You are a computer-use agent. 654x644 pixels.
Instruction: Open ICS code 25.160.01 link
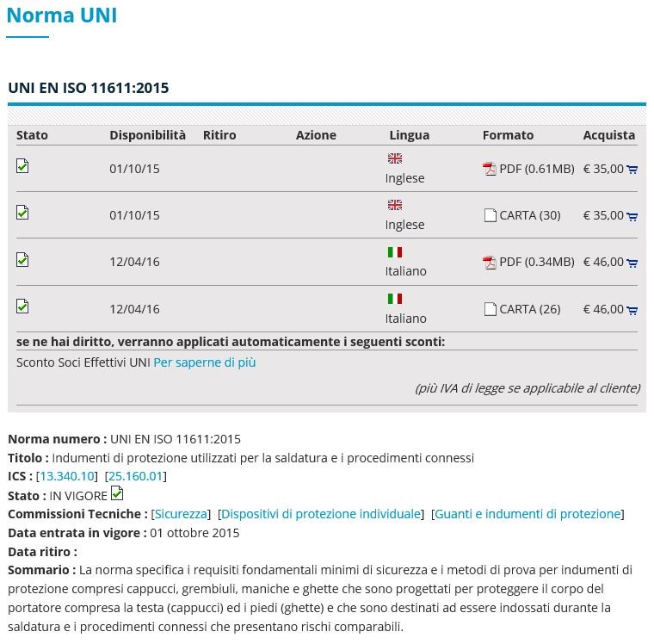click(135, 476)
